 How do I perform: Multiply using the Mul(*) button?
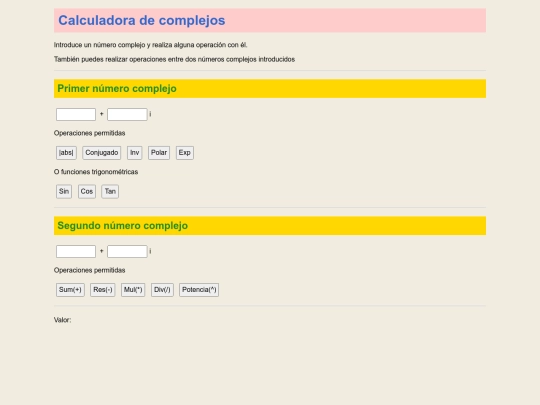point(133,290)
